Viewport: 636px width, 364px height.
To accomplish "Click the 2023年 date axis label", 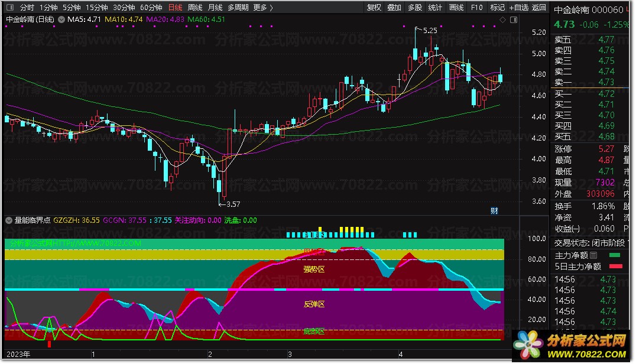I will (x=18, y=355).
